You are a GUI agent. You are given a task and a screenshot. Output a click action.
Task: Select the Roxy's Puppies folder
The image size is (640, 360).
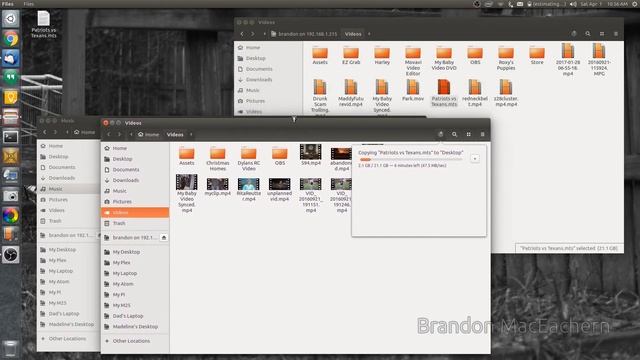coord(506,58)
